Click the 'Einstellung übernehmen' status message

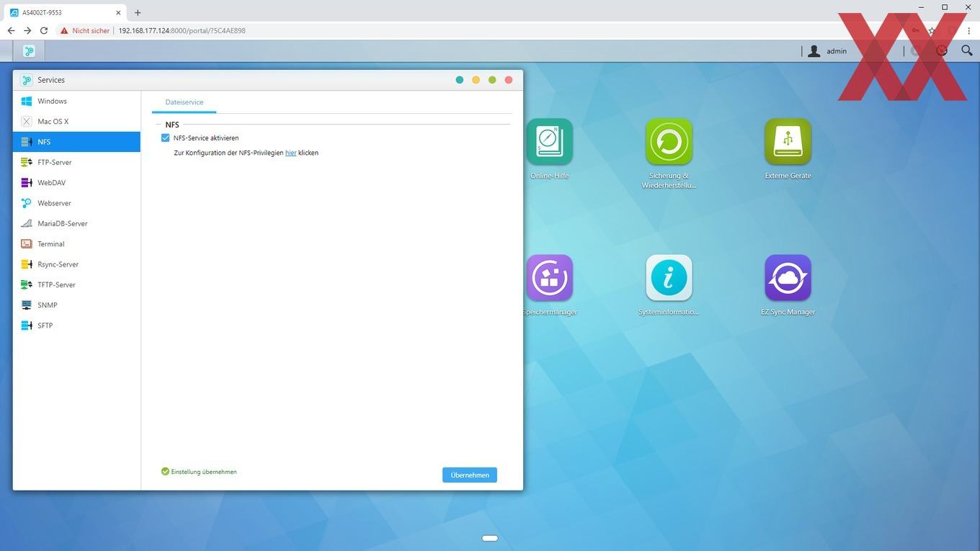click(200, 472)
